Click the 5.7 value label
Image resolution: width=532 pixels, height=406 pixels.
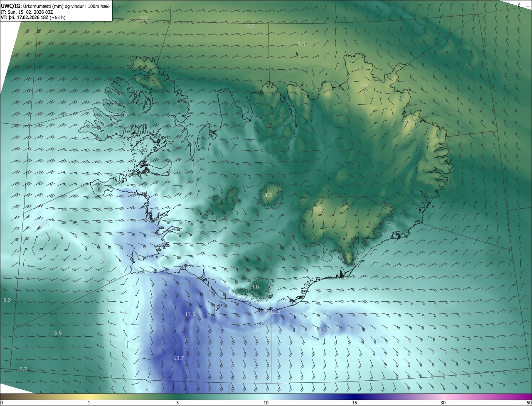pos(23,369)
